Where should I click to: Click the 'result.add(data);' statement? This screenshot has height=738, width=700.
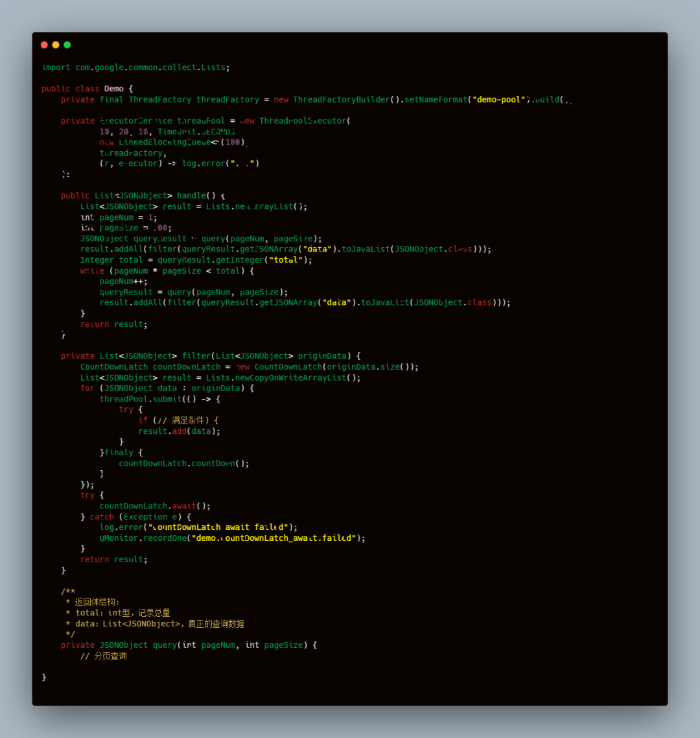pos(179,431)
